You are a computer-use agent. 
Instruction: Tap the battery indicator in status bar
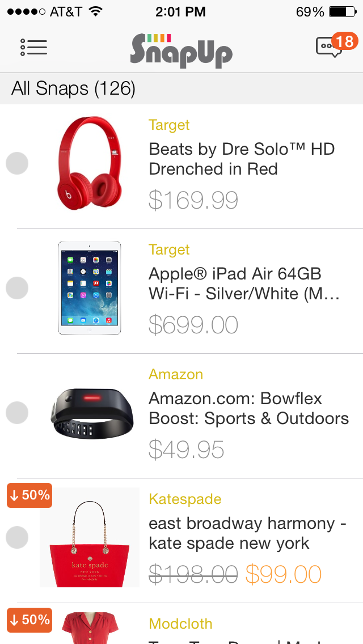click(343, 11)
